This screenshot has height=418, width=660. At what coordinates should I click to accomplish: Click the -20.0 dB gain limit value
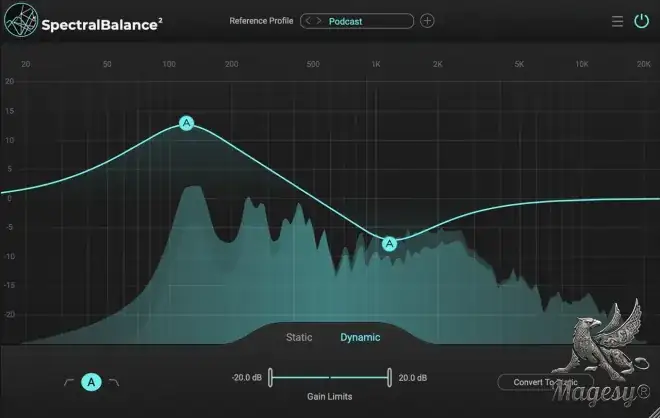pyautogui.click(x=247, y=378)
